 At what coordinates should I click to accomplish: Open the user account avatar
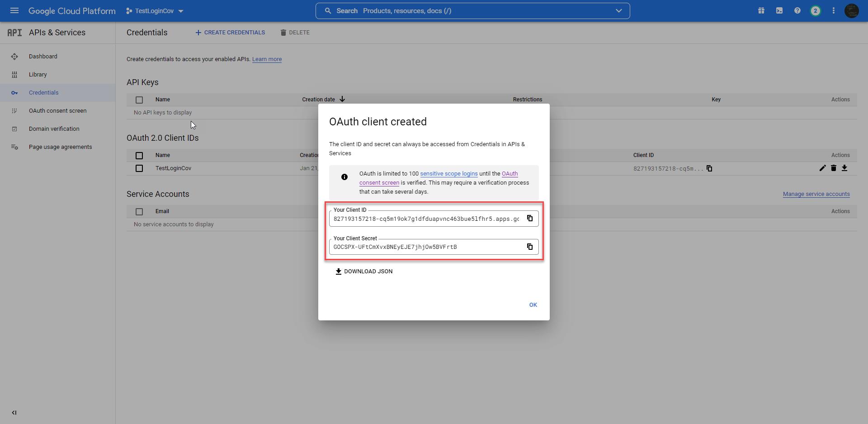tap(852, 10)
